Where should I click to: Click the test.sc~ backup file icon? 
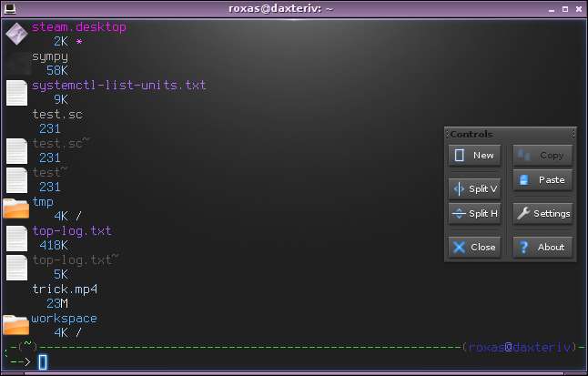[16, 151]
